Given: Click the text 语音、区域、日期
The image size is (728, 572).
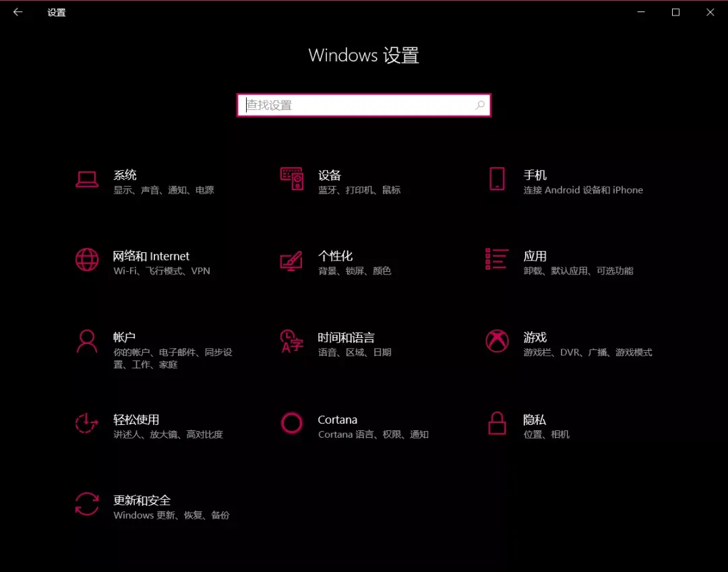Looking at the screenshot, I should [355, 352].
